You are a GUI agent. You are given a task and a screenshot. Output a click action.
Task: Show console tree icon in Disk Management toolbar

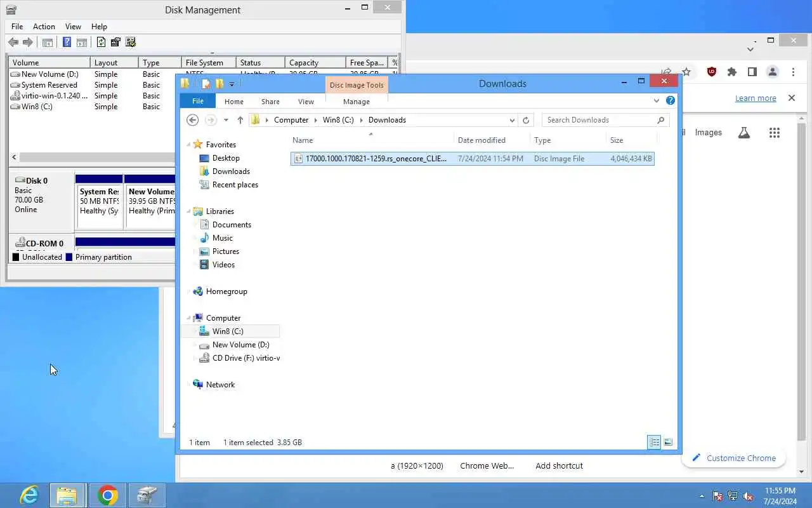[48, 43]
